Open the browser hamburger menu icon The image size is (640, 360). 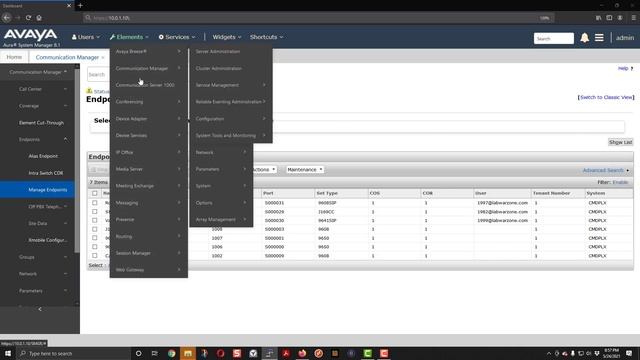[x=633, y=18]
